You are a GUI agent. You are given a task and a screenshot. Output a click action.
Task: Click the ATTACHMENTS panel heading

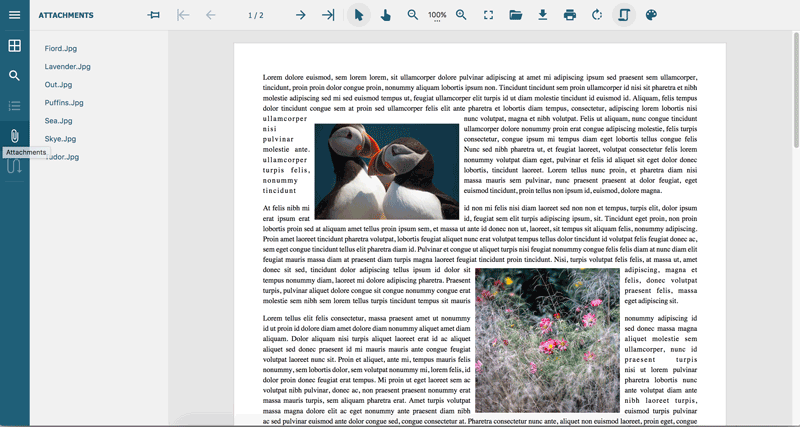coord(66,15)
